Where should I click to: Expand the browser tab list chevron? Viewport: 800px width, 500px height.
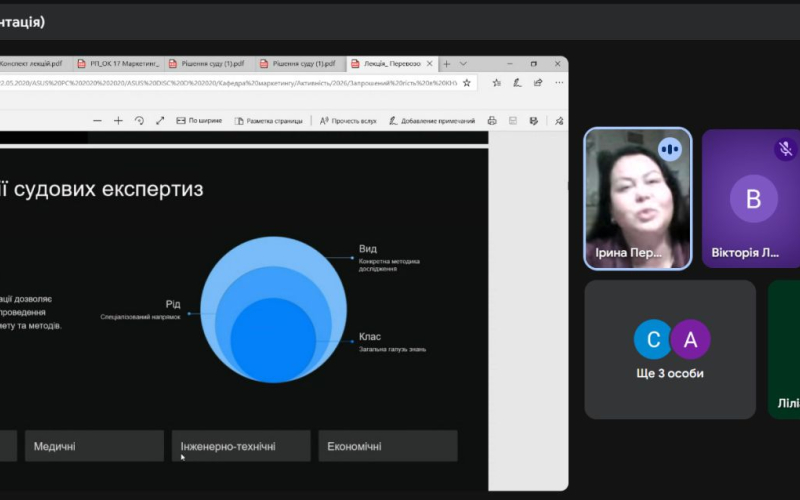coord(462,64)
